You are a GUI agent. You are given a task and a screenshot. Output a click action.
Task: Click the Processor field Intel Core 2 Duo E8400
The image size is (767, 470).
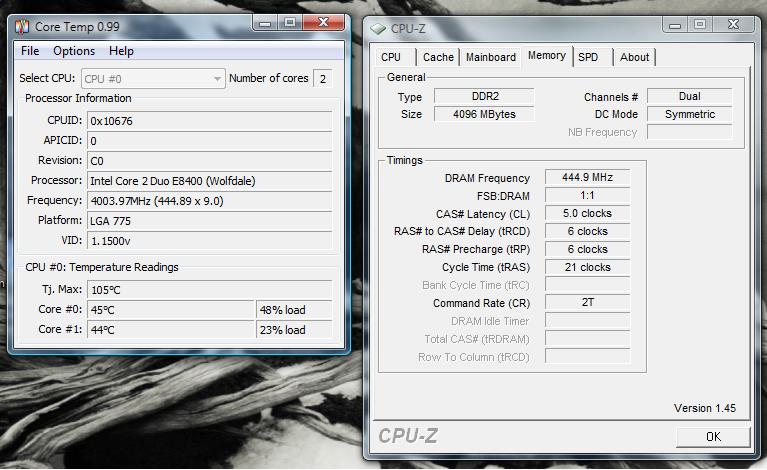coord(209,181)
